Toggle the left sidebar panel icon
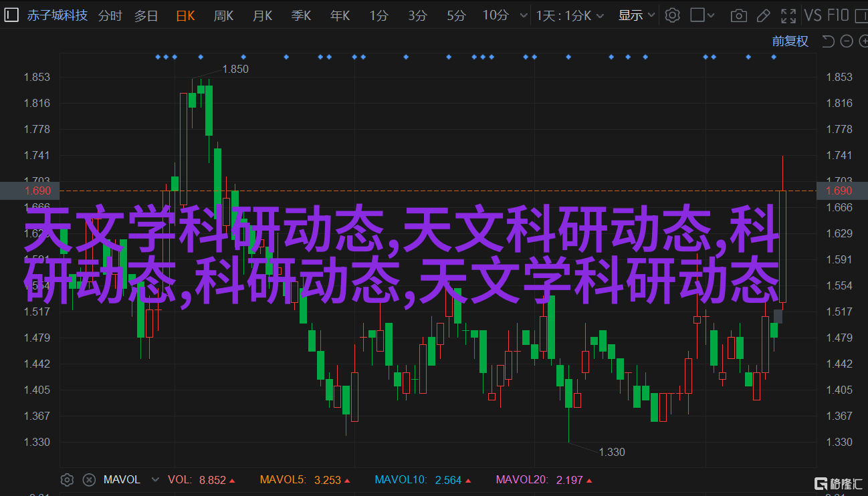 coord(12,15)
